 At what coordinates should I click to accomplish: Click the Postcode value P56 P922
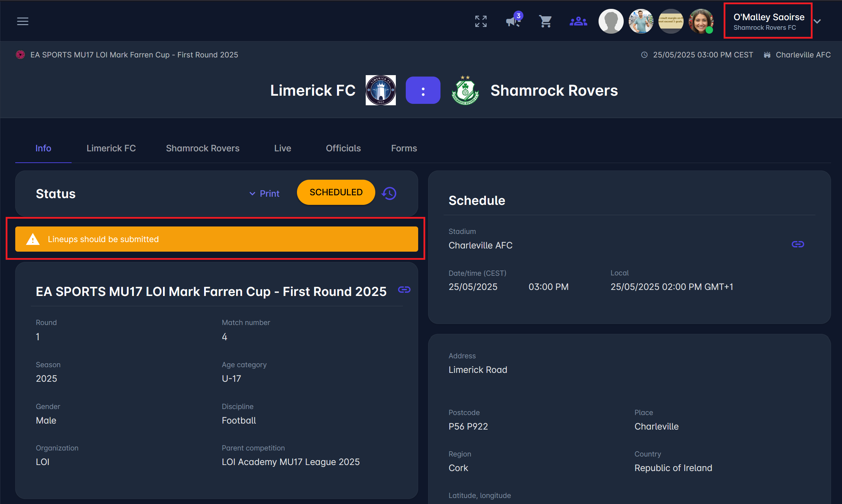pyautogui.click(x=468, y=426)
